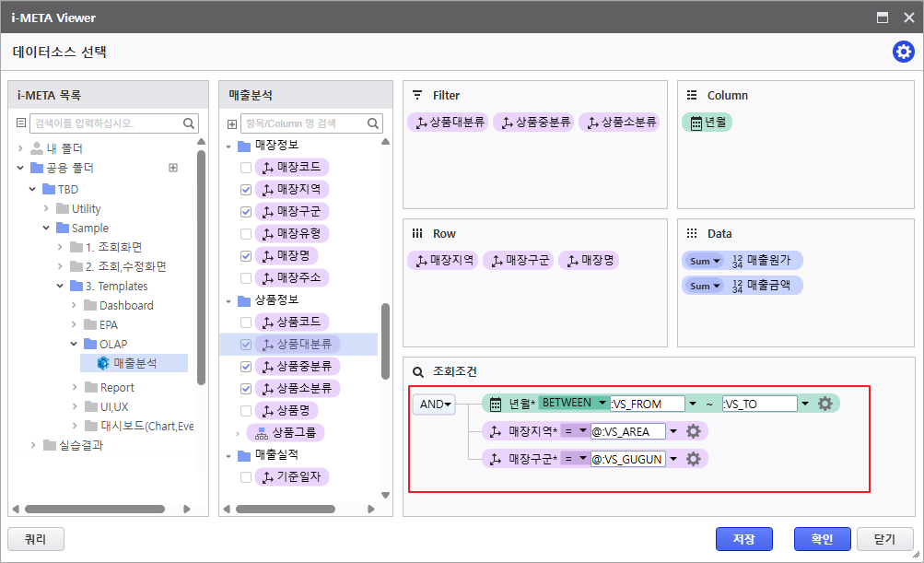
Task: Click the :VS_FROM input field
Action: 648,404
